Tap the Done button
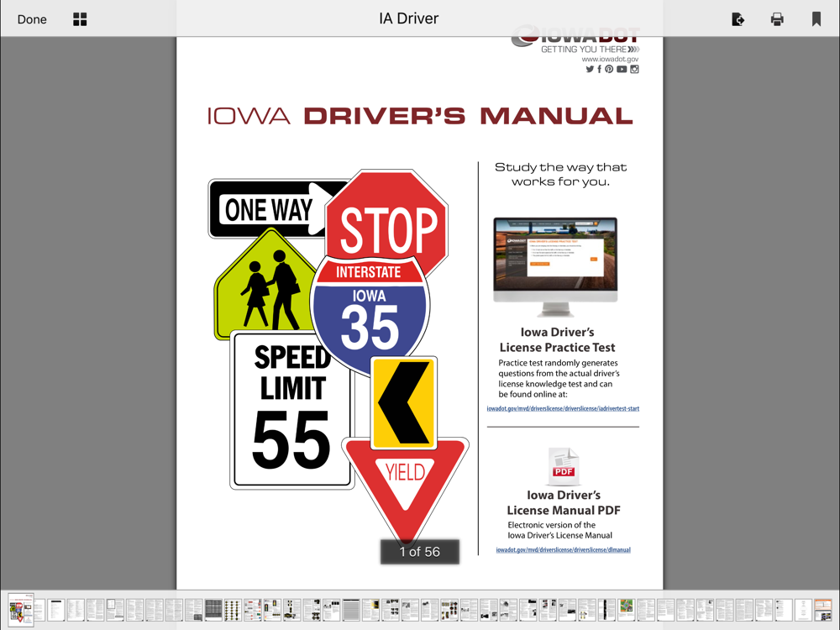The width and height of the screenshot is (840, 630). point(32,19)
